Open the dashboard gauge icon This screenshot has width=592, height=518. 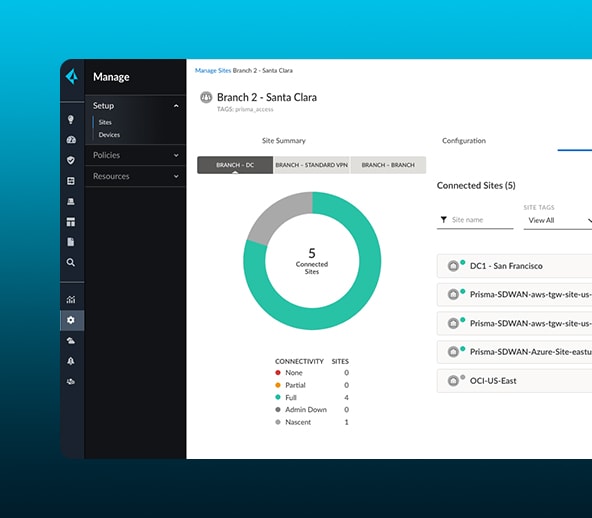tap(71, 140)
